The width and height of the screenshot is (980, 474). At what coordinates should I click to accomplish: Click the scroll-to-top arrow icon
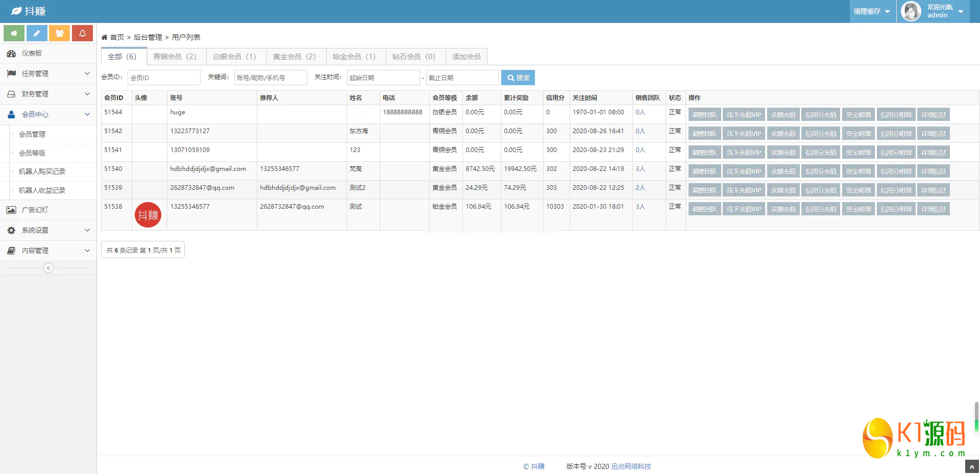[x=972, y=467]
